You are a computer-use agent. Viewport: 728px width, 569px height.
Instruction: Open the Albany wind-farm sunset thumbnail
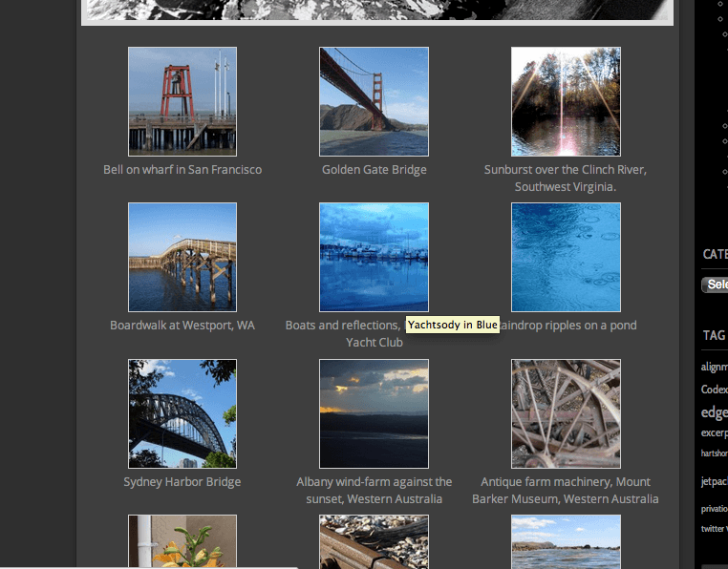[x=374, y=413]
